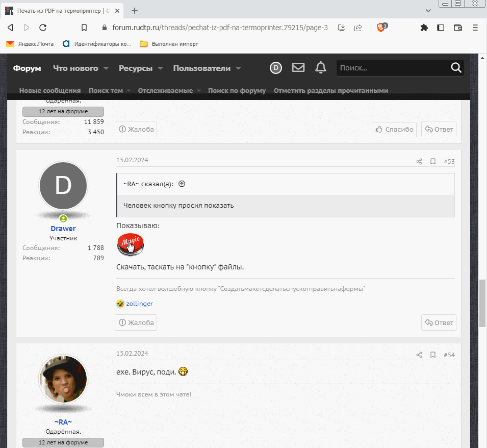Click the search magnifier icon
The height and width of the screenshot is (448, 487).
(x=456, y=68)
